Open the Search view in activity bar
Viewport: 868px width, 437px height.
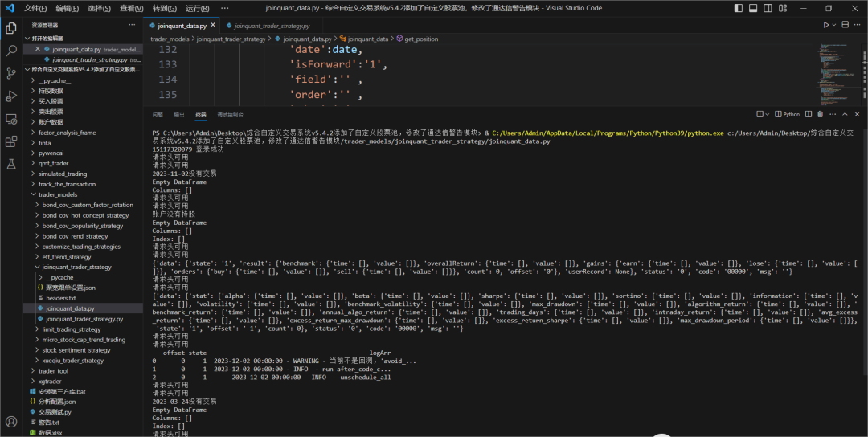tap(11, 50)
